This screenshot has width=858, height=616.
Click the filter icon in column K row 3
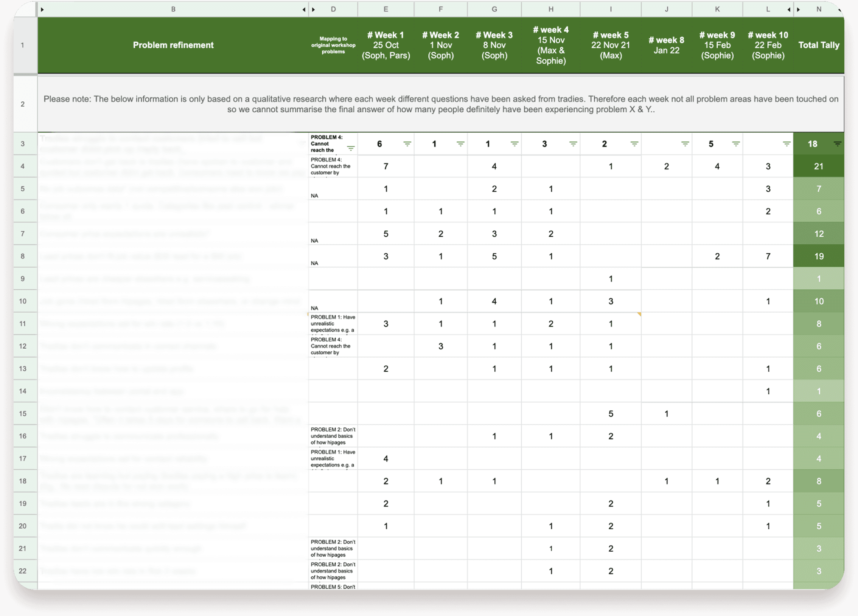click(x=736, y=144)
